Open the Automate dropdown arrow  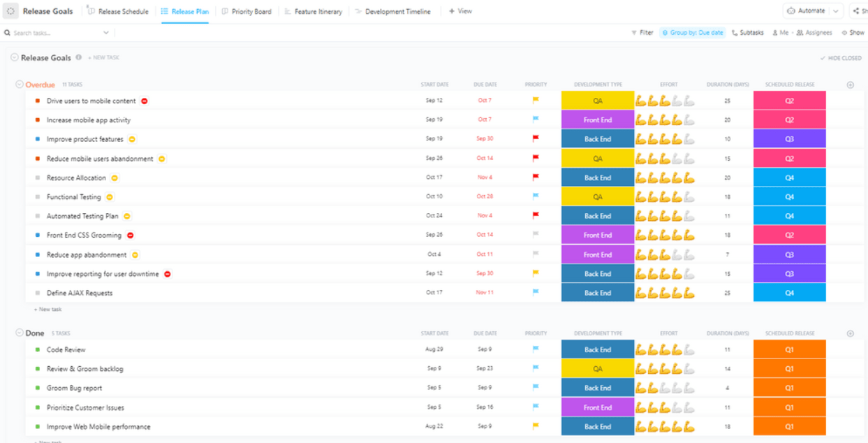click(836, 11)
